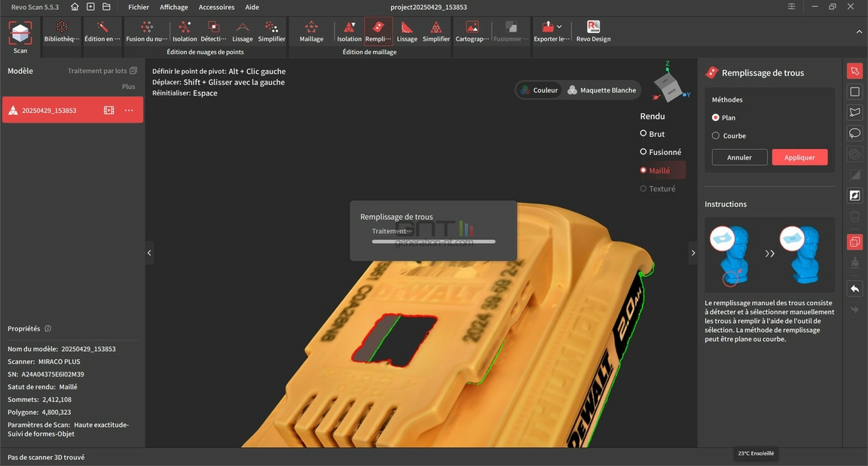The height and width of the screenshot is (466, 868).
Task: Open Traitement par lots batch processing
Action: coord(102,71)
